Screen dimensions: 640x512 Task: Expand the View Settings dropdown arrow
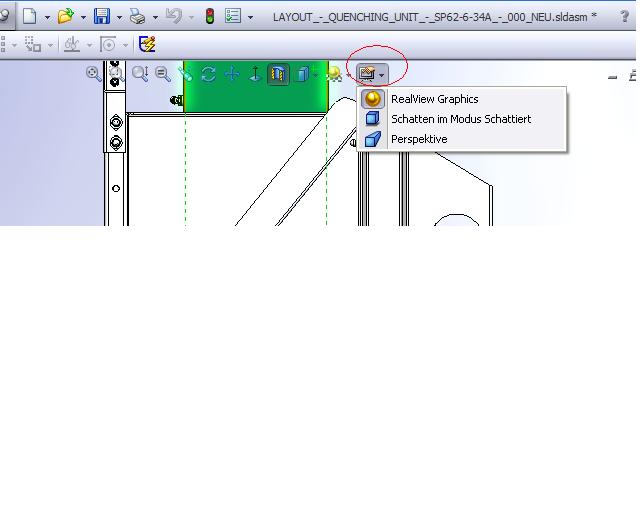[x=381, y=75]
